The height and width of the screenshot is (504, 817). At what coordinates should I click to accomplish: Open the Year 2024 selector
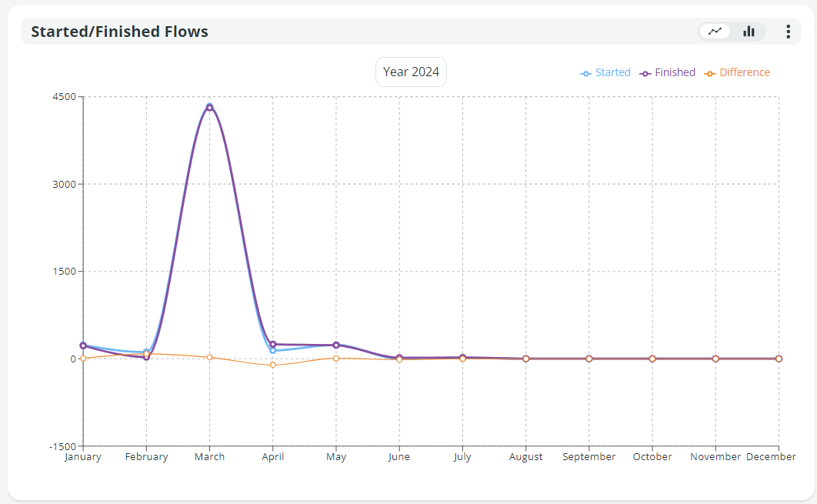coord(411,72)
